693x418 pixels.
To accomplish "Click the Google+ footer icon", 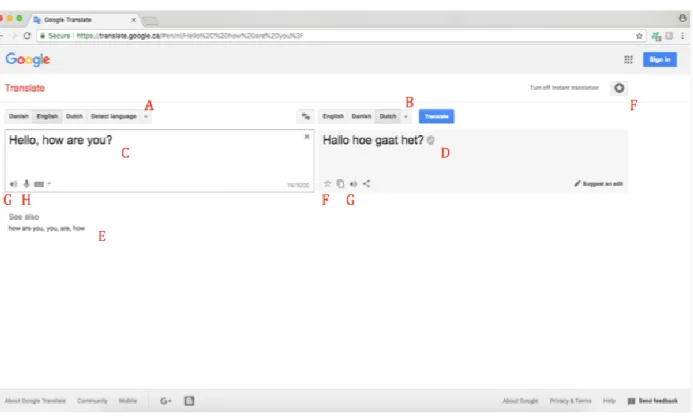I will pos(166,401).
